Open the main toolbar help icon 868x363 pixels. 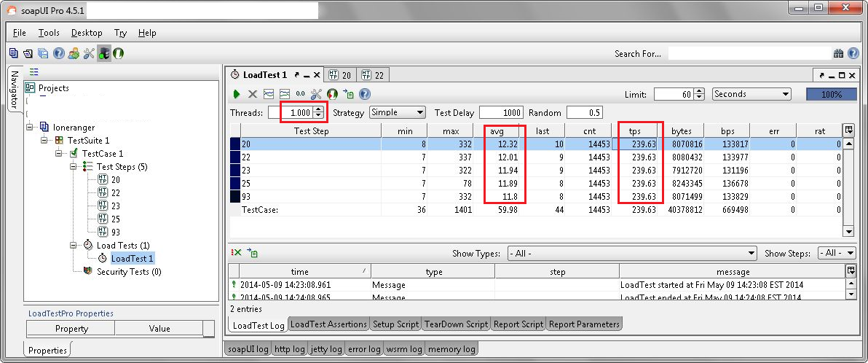[59, 54]
